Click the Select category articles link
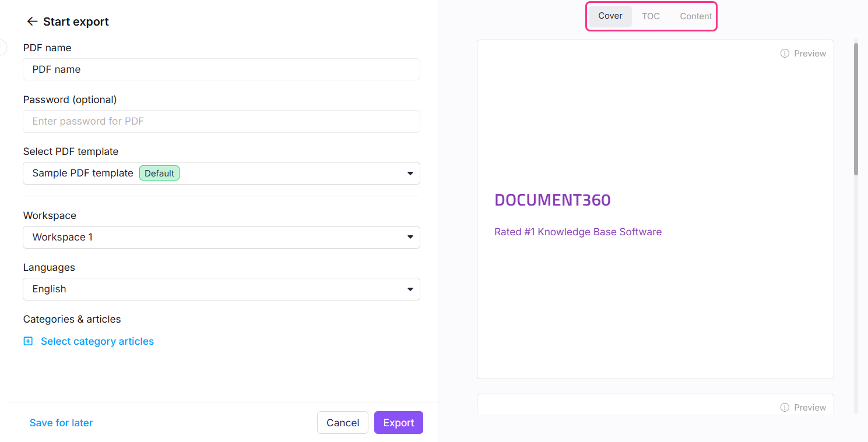 pos(97,341)
